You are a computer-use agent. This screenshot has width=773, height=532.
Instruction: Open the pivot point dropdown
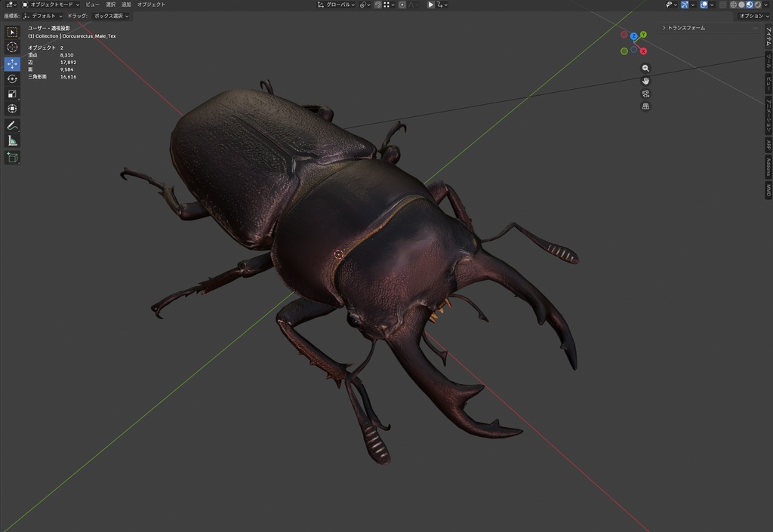pos(365,5)
